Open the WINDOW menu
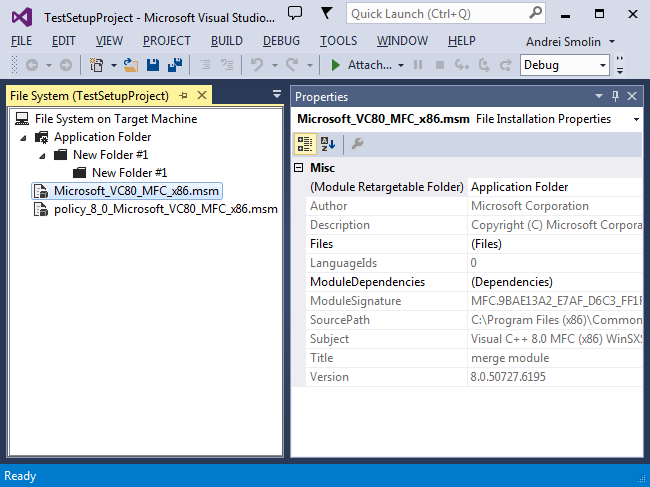The height and width of the screenshot is (487, 650). pyautogui.click(x=402, y=41)
